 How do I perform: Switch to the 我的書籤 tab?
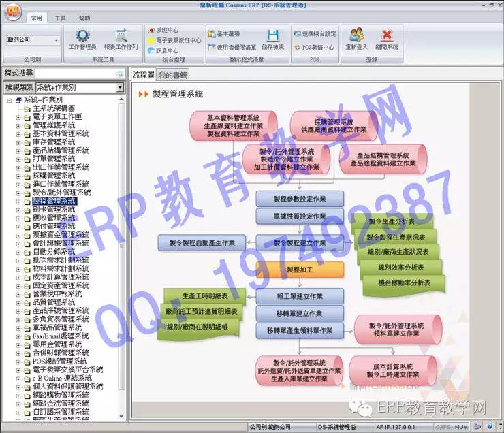coord(172,75)
